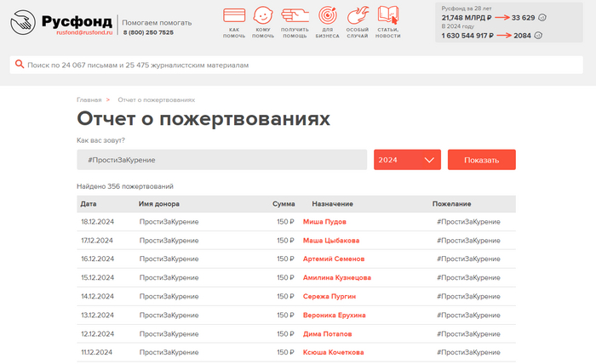The width and height of the screenshot is (596, 364).
Task: Open the rusfond@rusfond.ru email link
Action: tap(84, 32)
